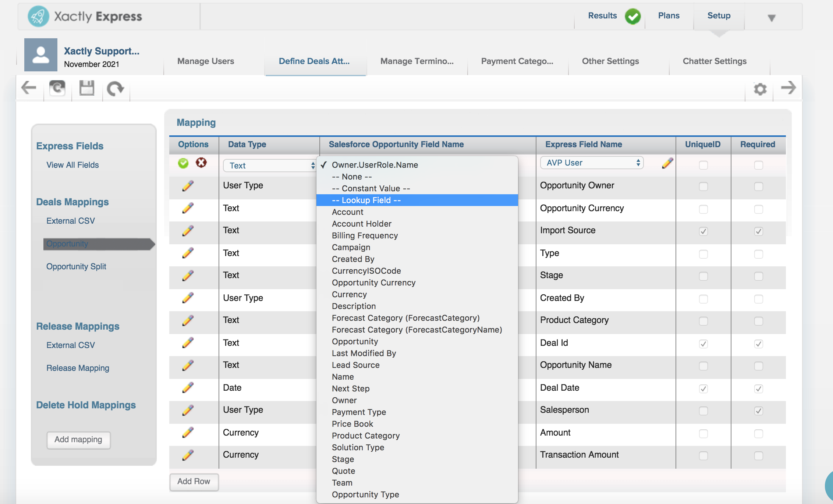833x504 pixels.
Task: Toggle UniqueID checkbox for Opportunity Owner
Action: [703, 187]
